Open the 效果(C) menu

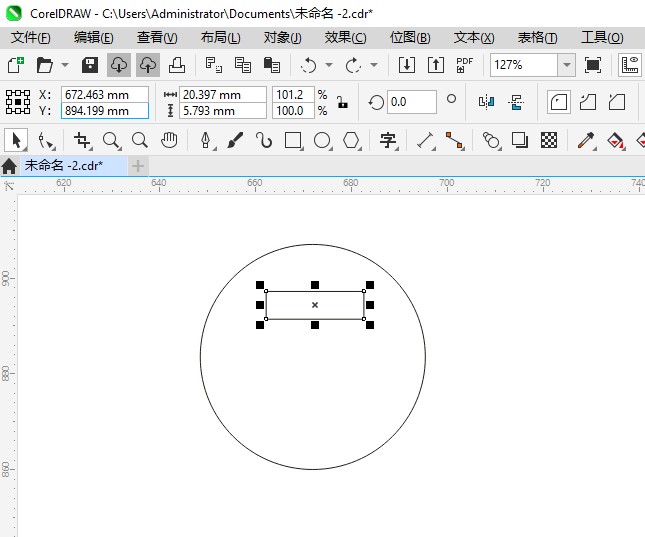pos(346,38)
